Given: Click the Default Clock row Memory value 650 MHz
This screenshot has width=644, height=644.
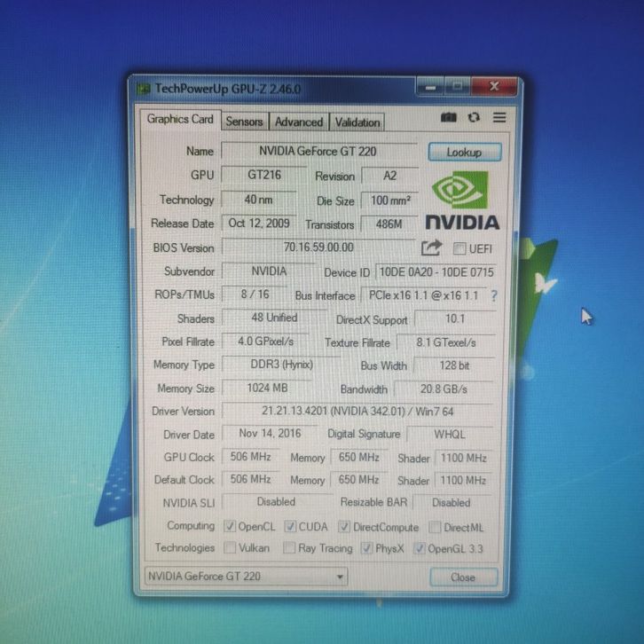Looking at the screenshot, I should [x=358, y=480].
